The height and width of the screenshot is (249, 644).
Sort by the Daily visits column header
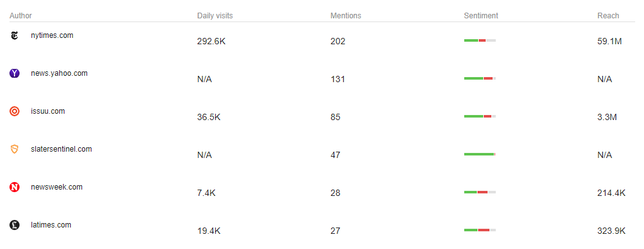[x=215, y=16]
